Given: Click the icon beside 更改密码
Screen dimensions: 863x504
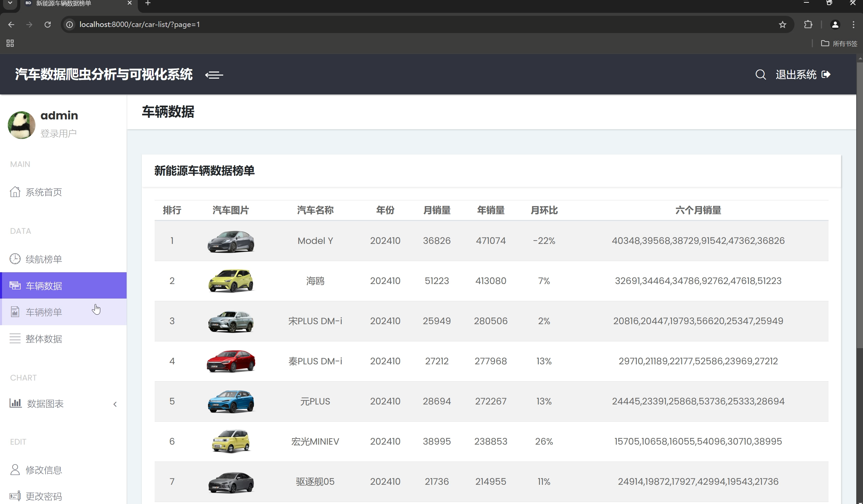Looking at the screenshot, I should tap(15, 496).
